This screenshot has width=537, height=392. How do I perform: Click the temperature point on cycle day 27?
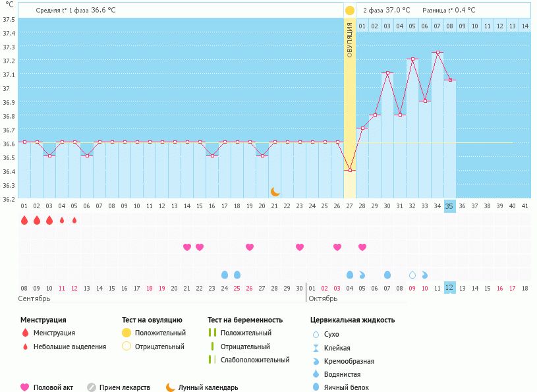pos(350,170)
